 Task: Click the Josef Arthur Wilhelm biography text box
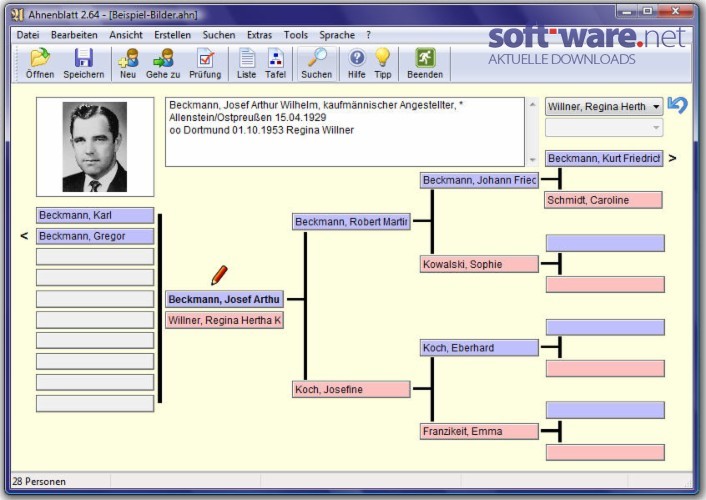click(x=345, y=132)
